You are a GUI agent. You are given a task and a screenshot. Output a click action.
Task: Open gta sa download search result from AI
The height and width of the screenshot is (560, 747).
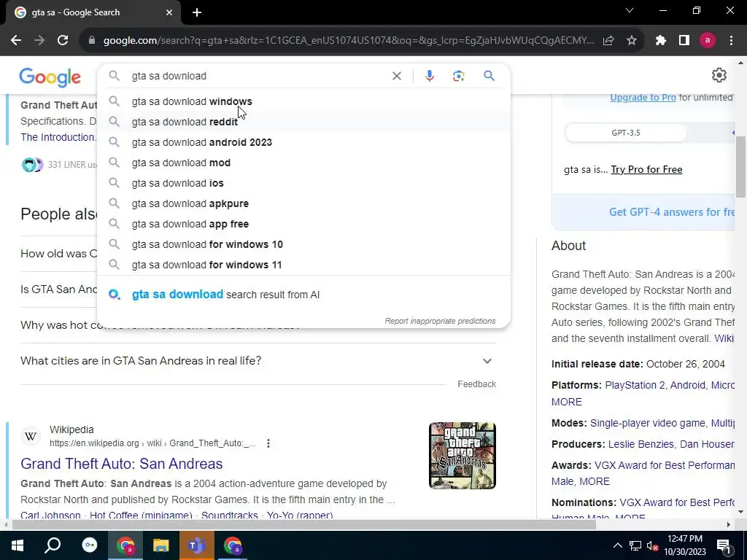(x=304, y=295)
